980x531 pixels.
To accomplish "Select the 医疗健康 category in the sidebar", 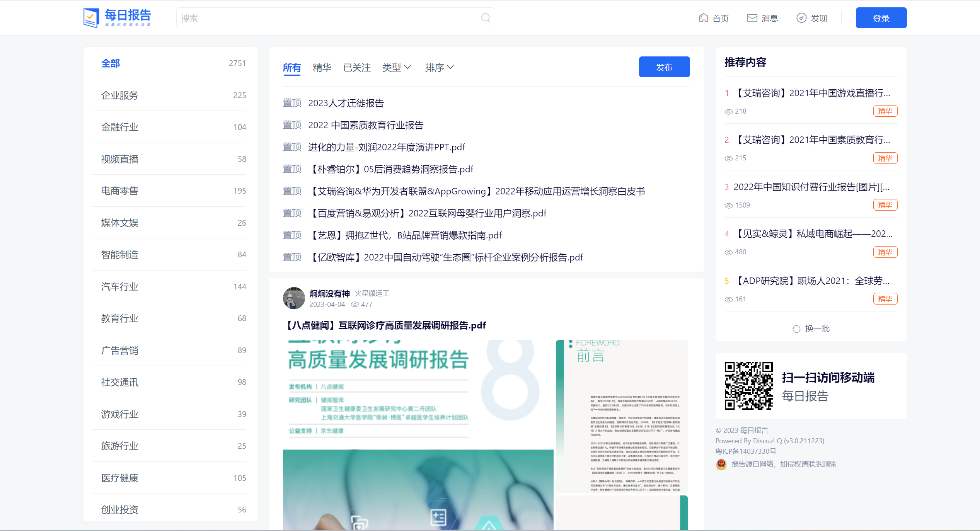I will pos(120,478).
